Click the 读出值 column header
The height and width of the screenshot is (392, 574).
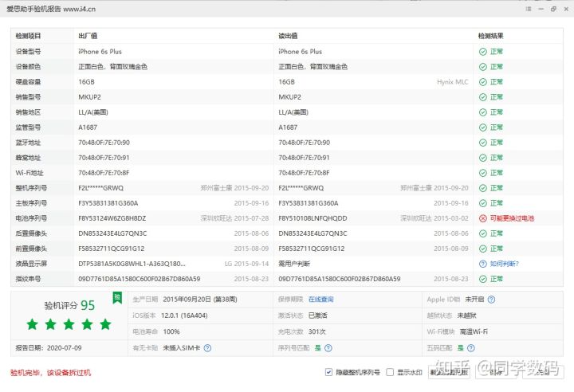(288, 36)
